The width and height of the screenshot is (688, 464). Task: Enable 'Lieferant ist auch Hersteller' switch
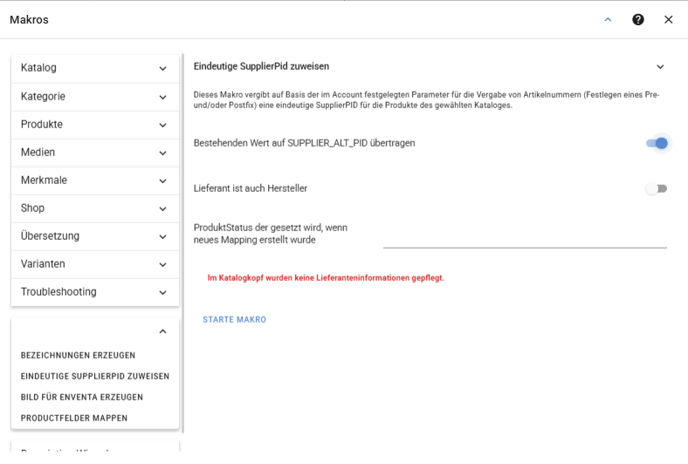tap(656, 189)
